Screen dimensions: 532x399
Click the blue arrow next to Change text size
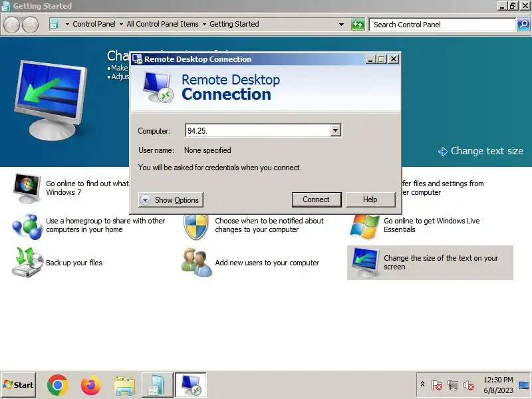pyautogui.click(x=443, y=152)
